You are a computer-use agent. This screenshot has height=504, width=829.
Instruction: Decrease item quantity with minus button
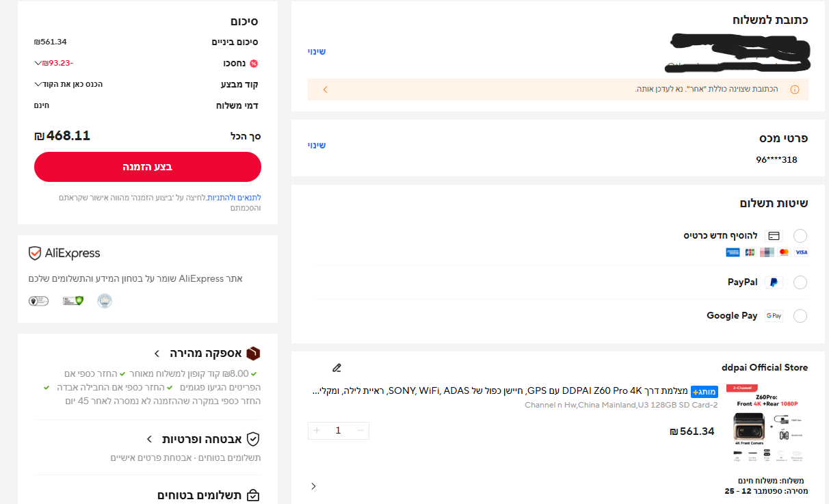(360, 430)
